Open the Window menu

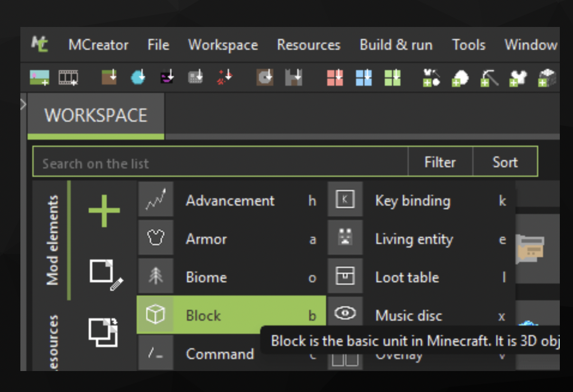coord(530,45)
